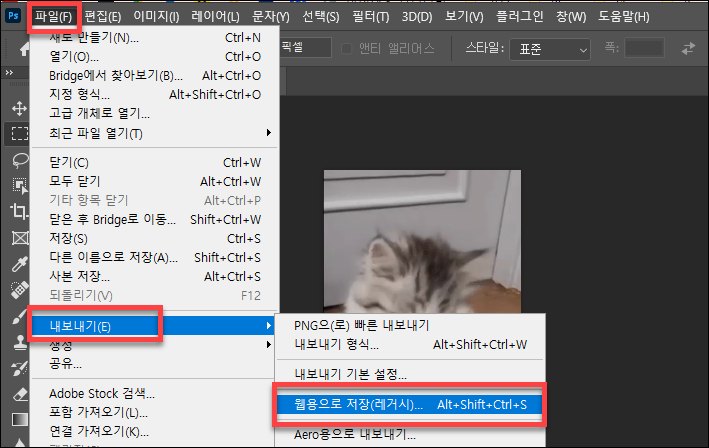Open the 이미지(I) menu

(156, 17)
